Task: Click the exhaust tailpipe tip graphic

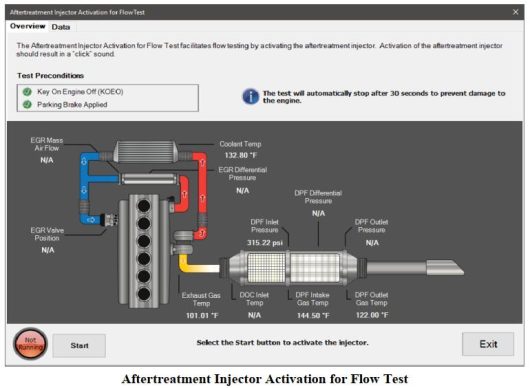Action: click(445, 267)
